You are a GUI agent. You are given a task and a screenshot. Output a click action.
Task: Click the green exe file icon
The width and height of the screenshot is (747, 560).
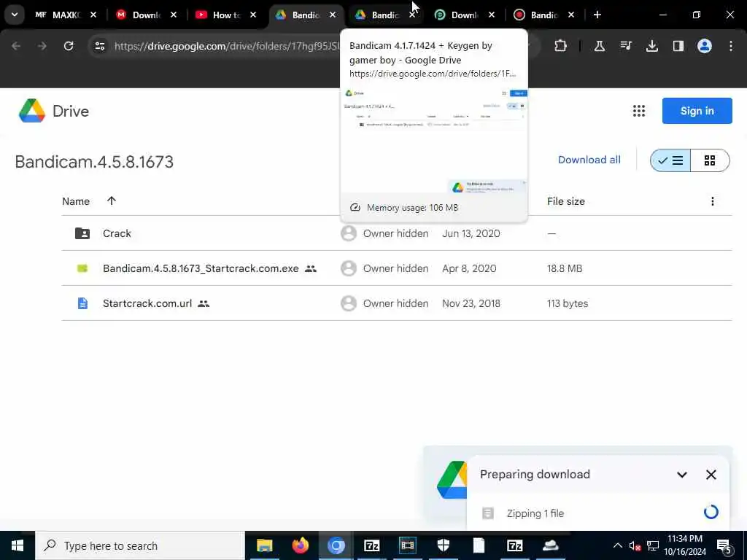(x=82, y=268)
